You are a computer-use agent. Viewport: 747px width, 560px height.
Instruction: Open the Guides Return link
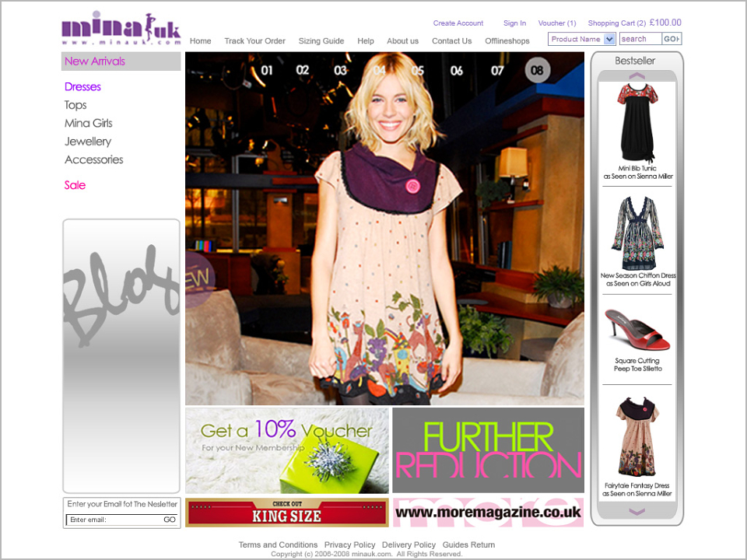pyautogui.click(x=468, y=544)
